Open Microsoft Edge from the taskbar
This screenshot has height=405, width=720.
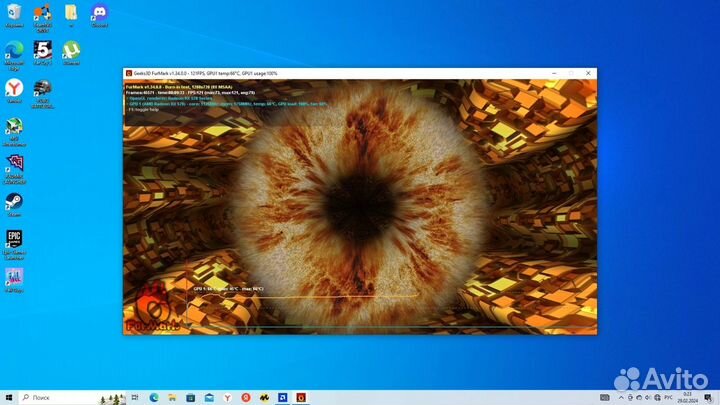[x=155, y=397]
